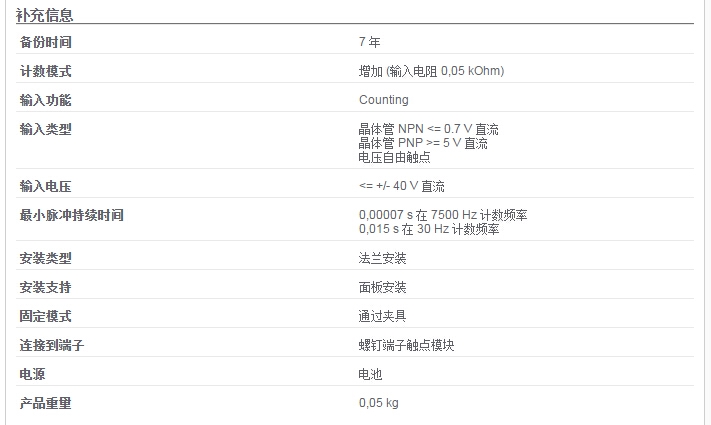Click the 补充信息 section heading
The height and width of the screenshot is (425, 711).
coord(44,15)
